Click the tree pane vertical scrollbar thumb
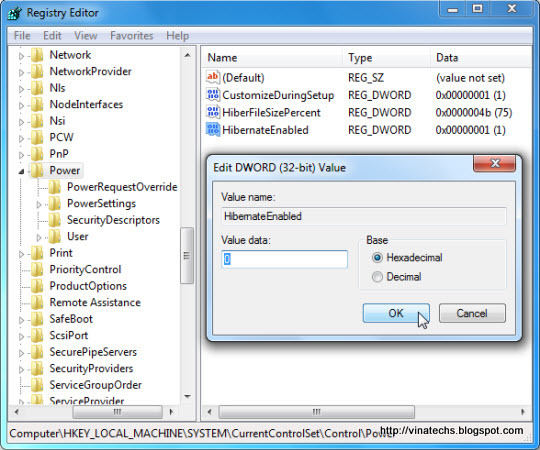The image size is (540, 450). [x=187, y=255]
